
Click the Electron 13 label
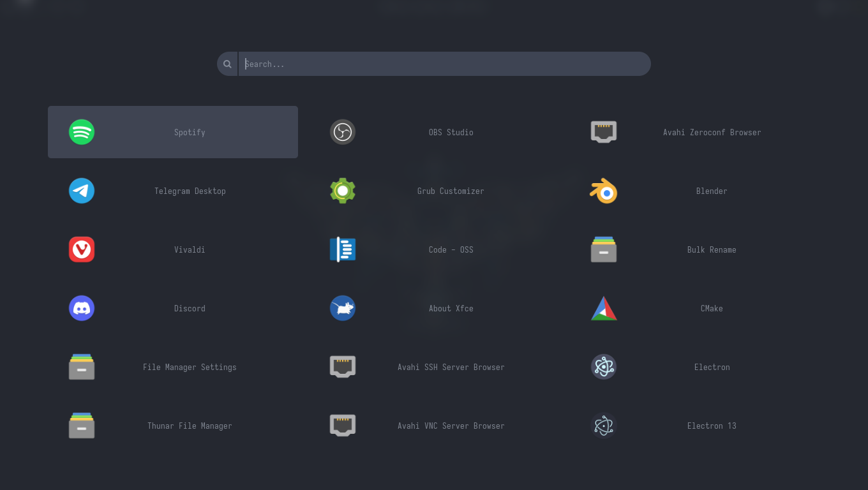[x=712, y=426]
